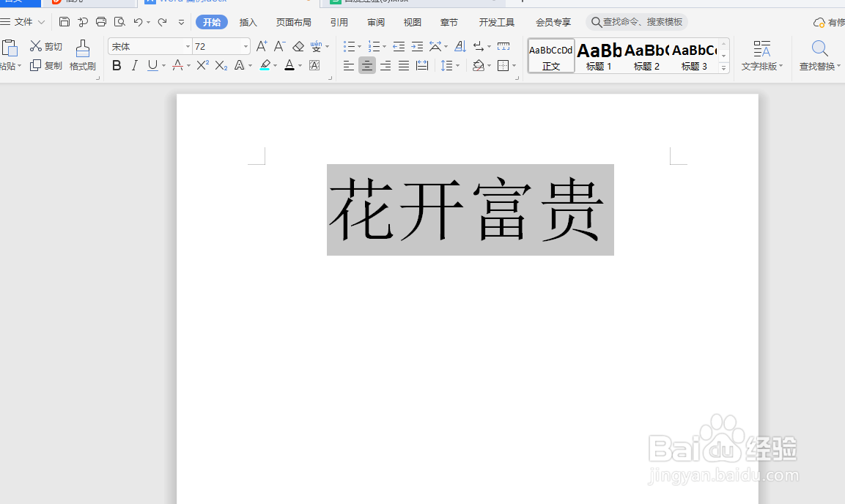
Task: Open Print Preview from quick toolbar
Action: [119, 22]
